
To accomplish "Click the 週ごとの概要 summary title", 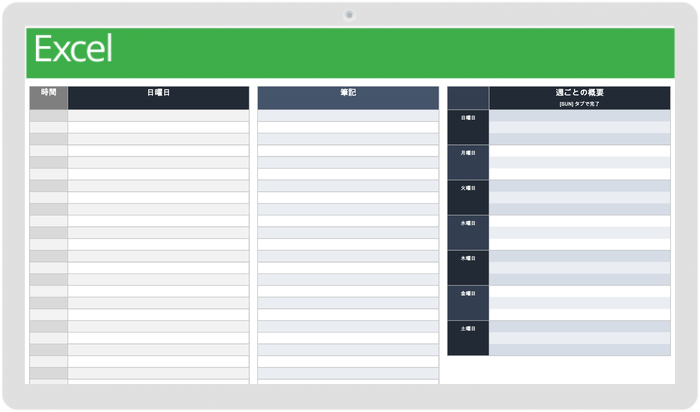I will (579, 92).
